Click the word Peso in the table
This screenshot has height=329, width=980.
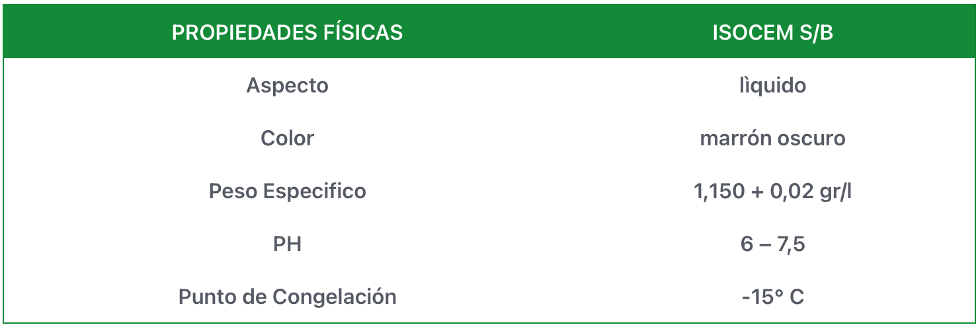click(233, 192)
